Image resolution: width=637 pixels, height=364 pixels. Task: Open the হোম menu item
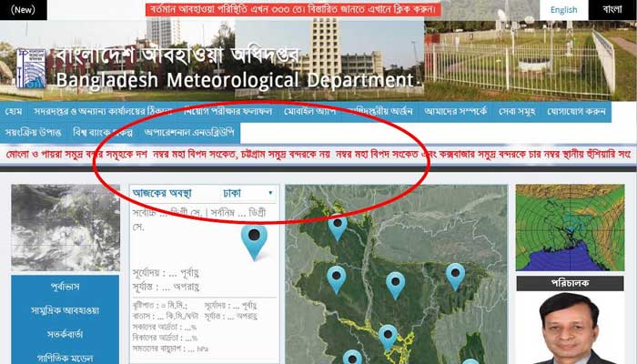click(14, 111)
